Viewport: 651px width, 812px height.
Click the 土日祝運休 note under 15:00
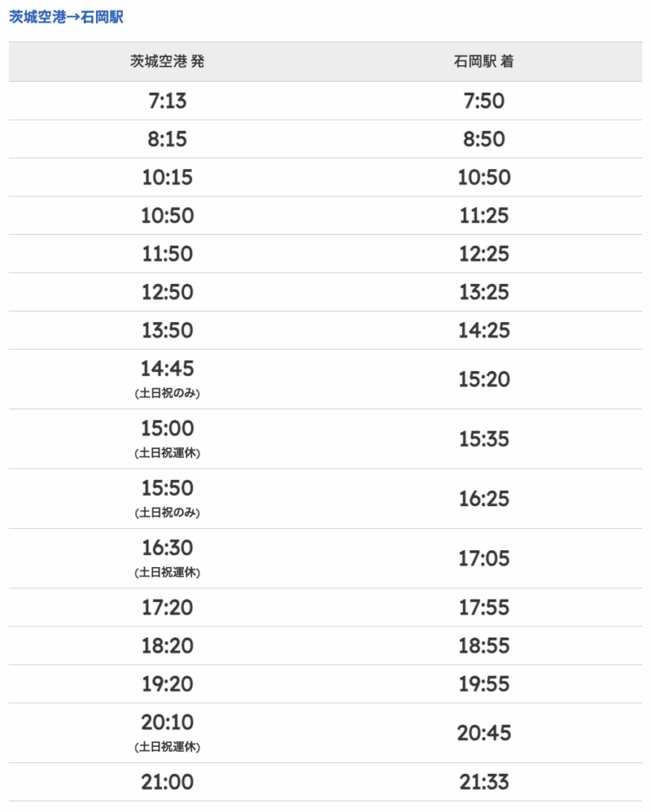tap(167, 454)
